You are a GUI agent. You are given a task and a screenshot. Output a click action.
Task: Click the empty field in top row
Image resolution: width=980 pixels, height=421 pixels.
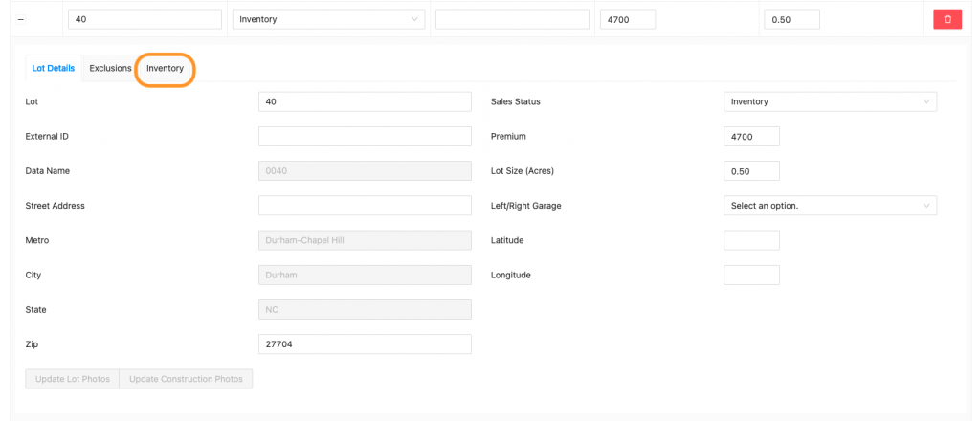(513, 19)
